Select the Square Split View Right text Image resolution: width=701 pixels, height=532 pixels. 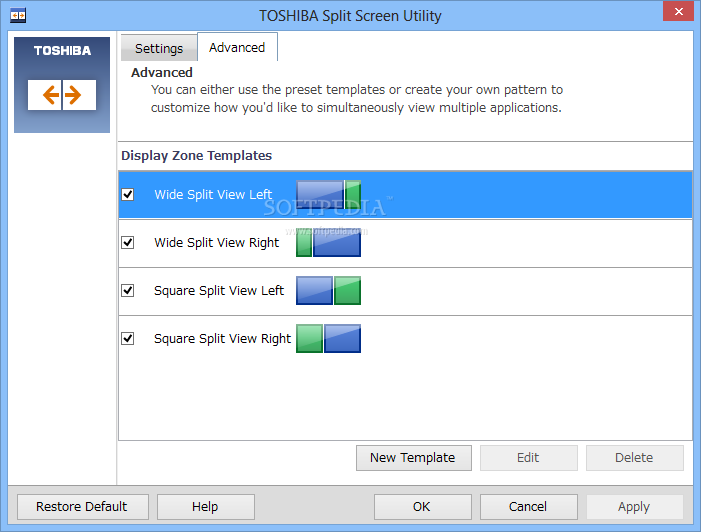point(223,338)
